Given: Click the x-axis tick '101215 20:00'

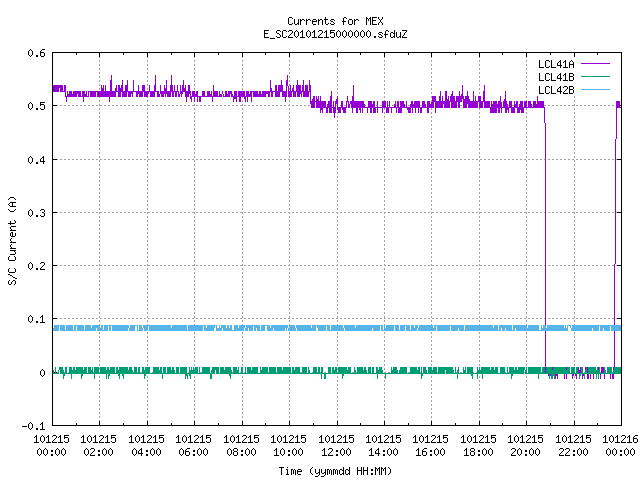Looking at the screenshot, I should click(x=525, y=446).
